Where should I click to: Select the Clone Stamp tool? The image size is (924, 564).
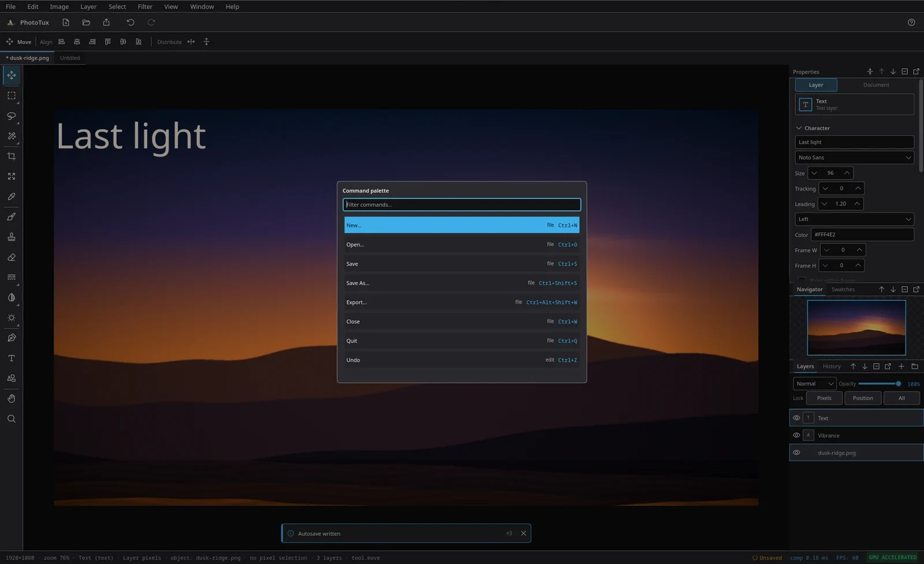tap(11, 237)
